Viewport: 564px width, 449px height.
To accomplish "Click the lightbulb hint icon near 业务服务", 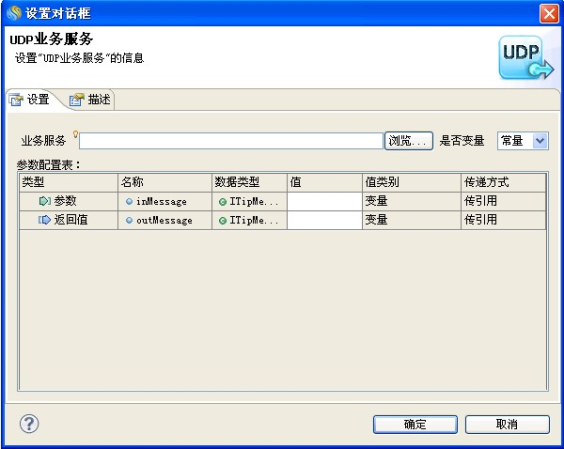I will (75, 134).
